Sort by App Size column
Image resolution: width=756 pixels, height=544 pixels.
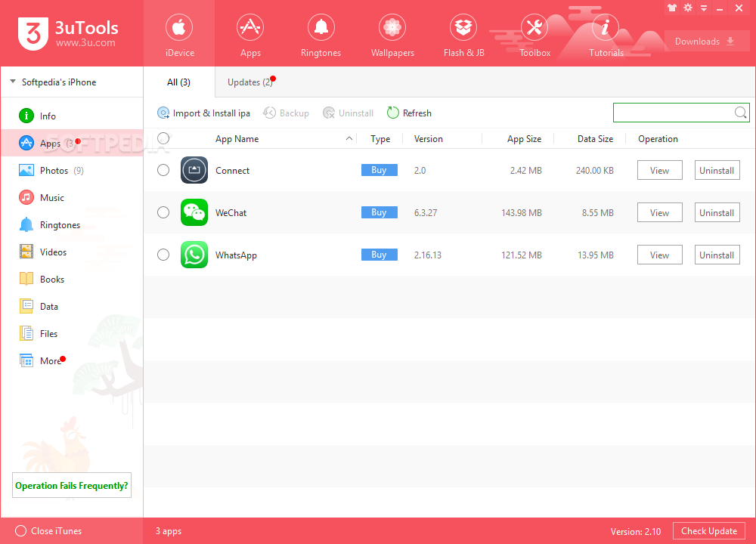coord(524,139)
